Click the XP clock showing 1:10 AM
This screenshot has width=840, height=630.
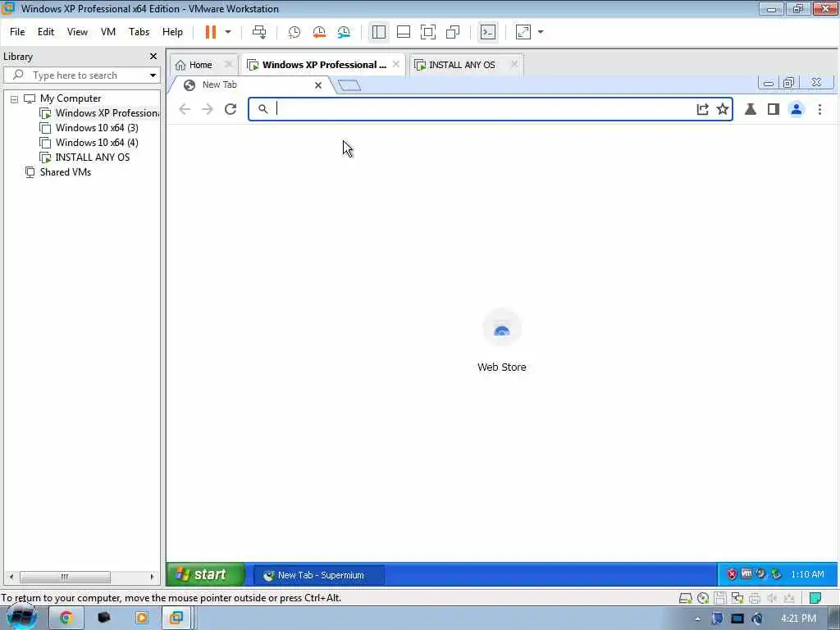click(x=807, y=574)
